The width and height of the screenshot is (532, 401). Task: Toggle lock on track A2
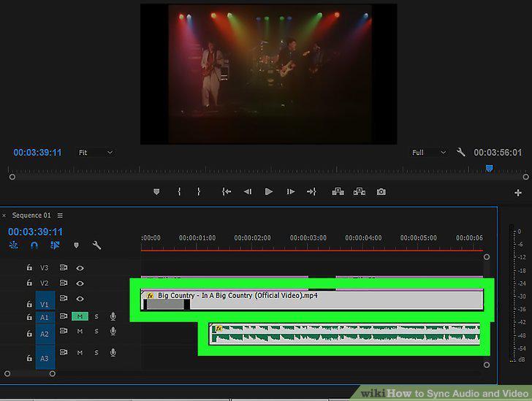pyautogui.click(x=29, y=334)
